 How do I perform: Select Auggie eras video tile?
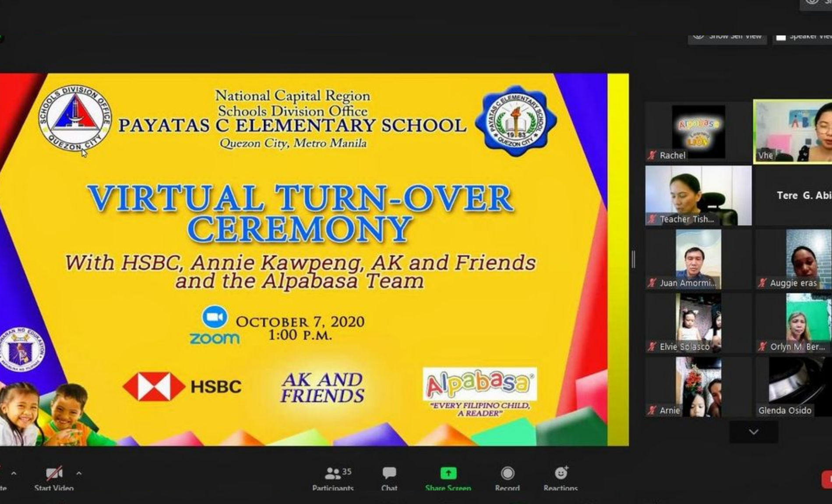click(793, 259)
